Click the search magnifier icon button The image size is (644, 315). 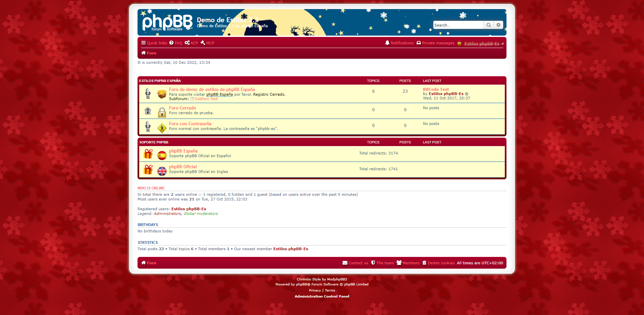(x=489, y=25)
